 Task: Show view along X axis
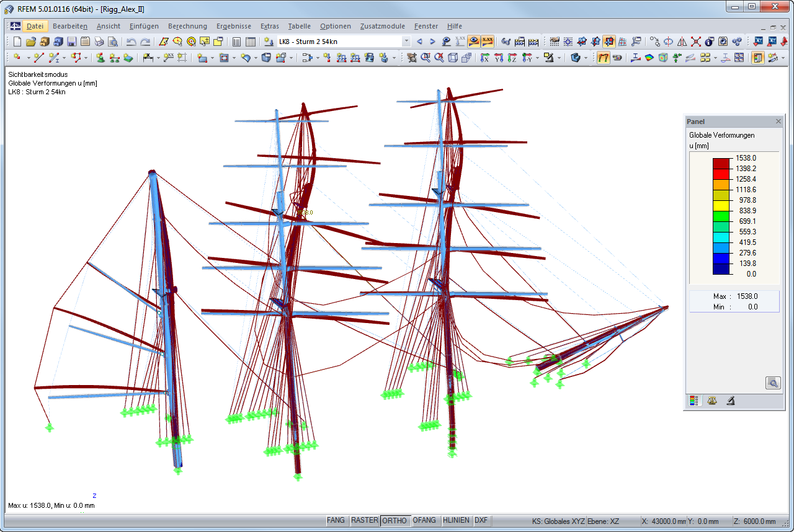point(485,58)
